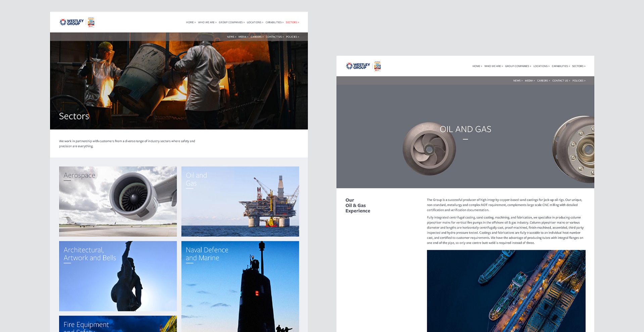The width and height of the screenshot is (644, 332).
Task: Open POLICIES on Oil and Gas page
Action: (579, 81)
